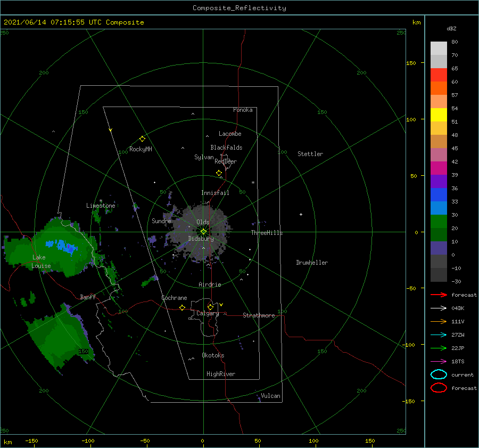Select the red forecast ellipse legend icon
The image size is (479, 448).
click(x=439, y=388)
